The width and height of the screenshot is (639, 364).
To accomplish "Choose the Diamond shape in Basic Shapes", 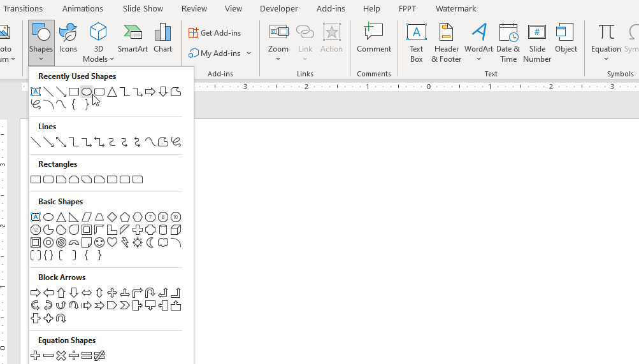I will click(x=112, y=217).
